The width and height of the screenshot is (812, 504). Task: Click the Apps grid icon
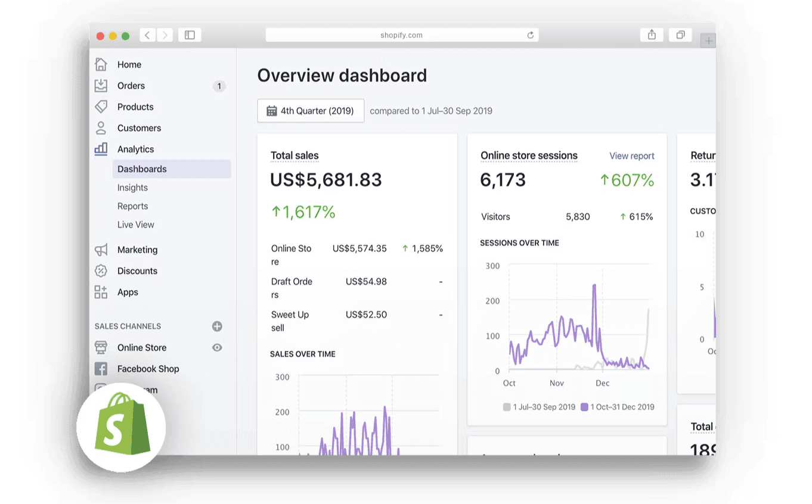(101, 292)
